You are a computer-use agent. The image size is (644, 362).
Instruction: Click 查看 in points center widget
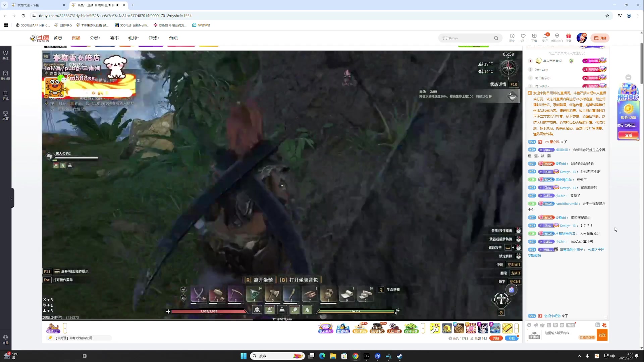click(628, 135)
